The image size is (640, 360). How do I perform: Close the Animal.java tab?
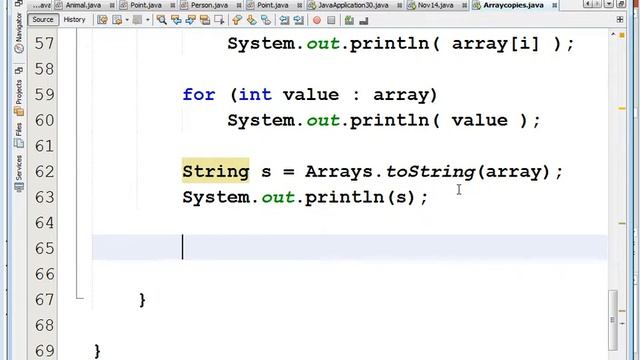pyautogui.click(x=112, y=6)
